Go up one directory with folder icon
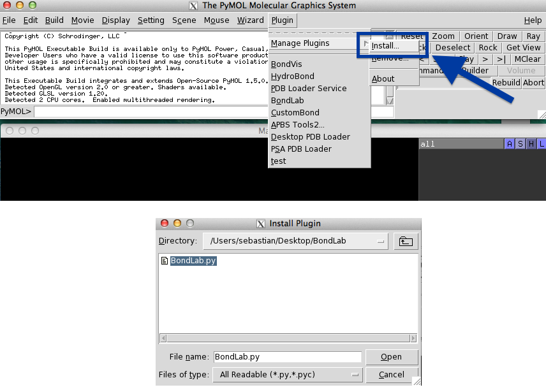 (x=406, y=241)
